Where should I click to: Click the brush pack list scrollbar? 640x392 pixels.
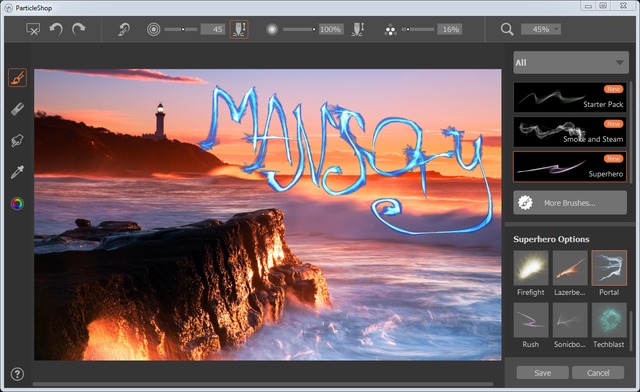(631, 133)
